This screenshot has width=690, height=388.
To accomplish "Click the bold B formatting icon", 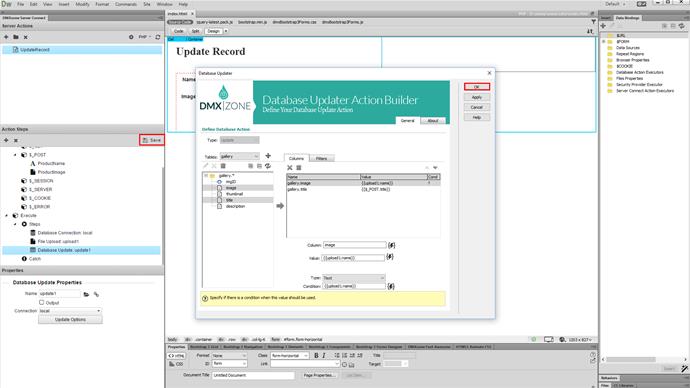I will point(316,355).
